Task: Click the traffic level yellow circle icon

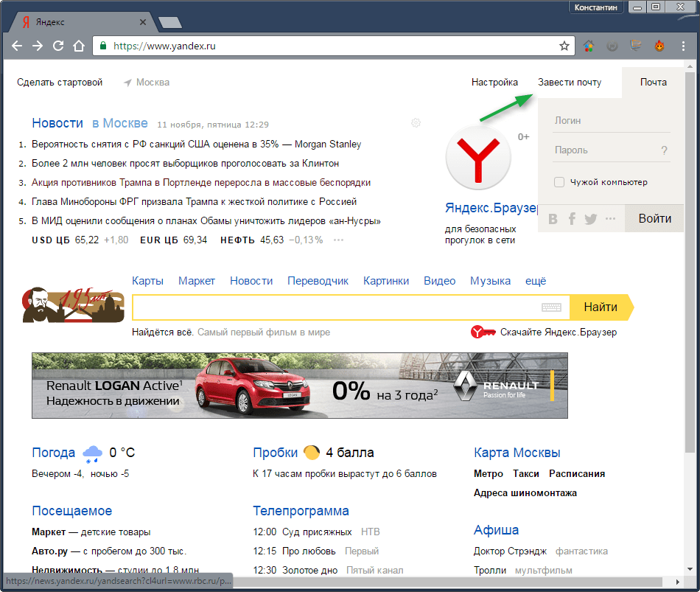Action: pos(312,453)
